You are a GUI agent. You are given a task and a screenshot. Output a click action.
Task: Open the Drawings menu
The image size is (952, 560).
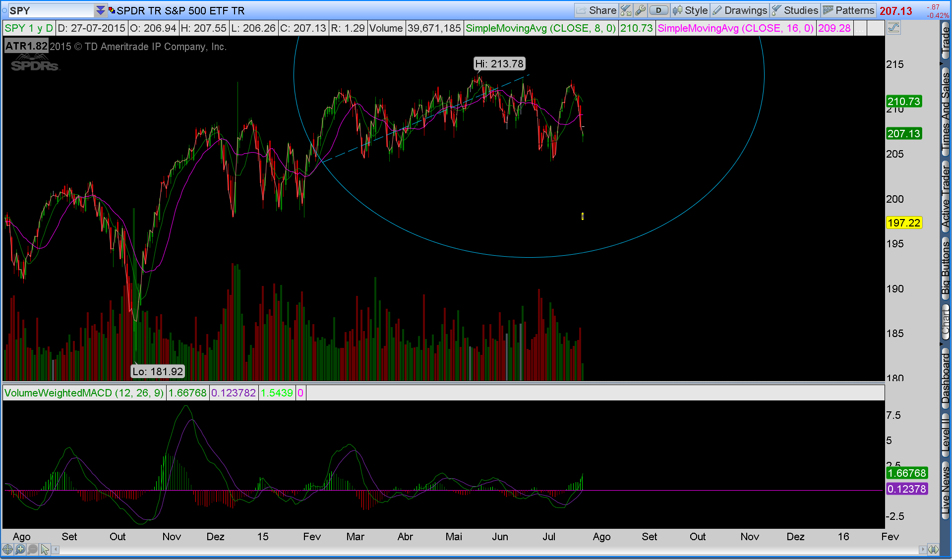(740, 10)
